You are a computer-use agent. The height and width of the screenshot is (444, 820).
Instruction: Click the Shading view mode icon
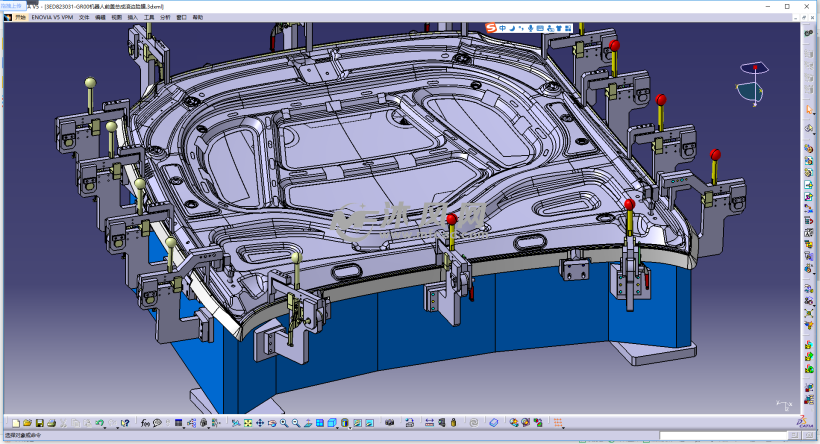point(345,423)
